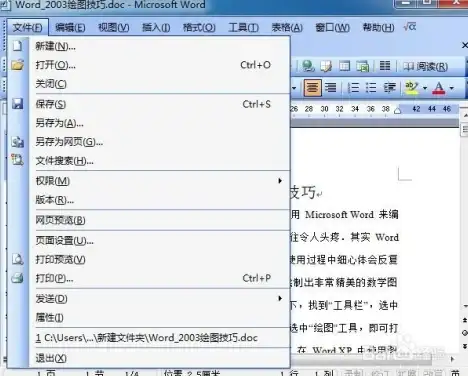468x376 pixels.
Task: Open the File (文件) menu
Action: 28,27
